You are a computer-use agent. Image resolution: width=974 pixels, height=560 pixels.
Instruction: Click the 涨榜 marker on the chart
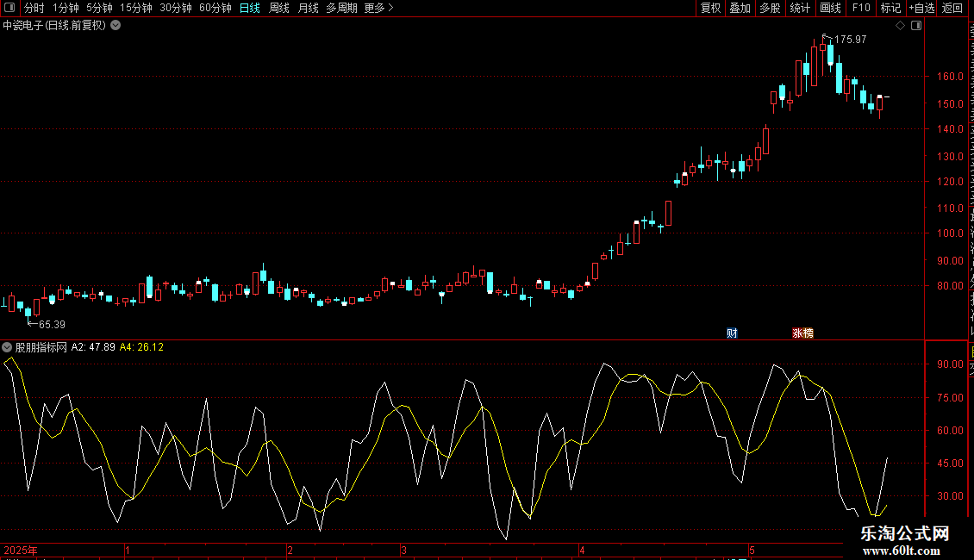(802, 333)
